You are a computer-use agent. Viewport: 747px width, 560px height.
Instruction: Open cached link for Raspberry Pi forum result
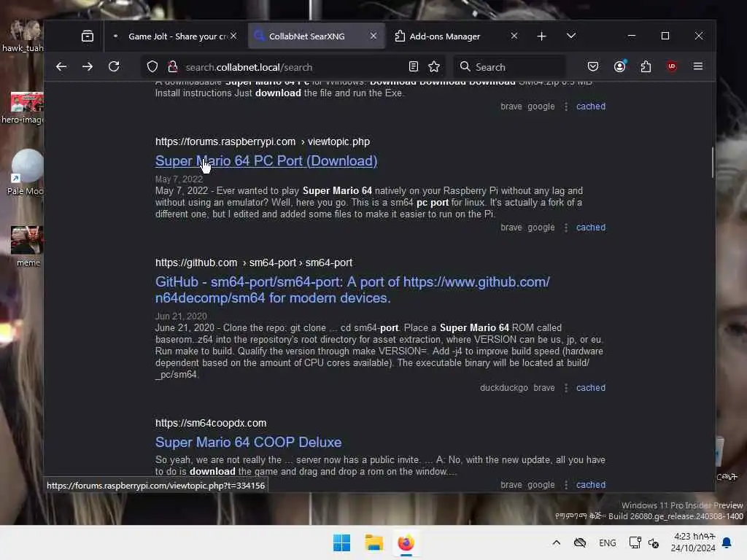tap(591, 227)
